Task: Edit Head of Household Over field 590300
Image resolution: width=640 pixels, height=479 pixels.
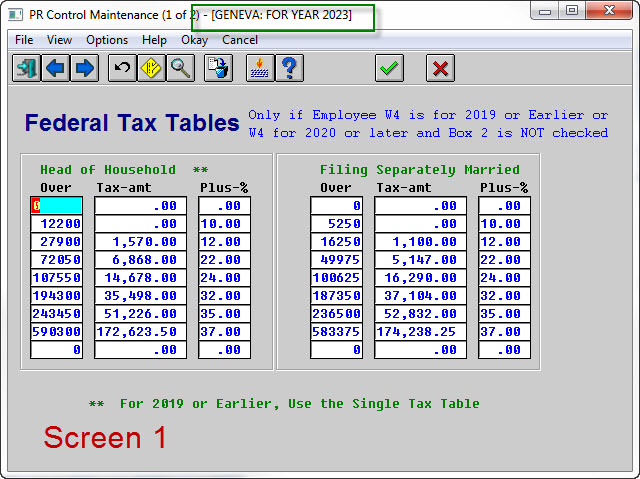Action: (56, 331)
